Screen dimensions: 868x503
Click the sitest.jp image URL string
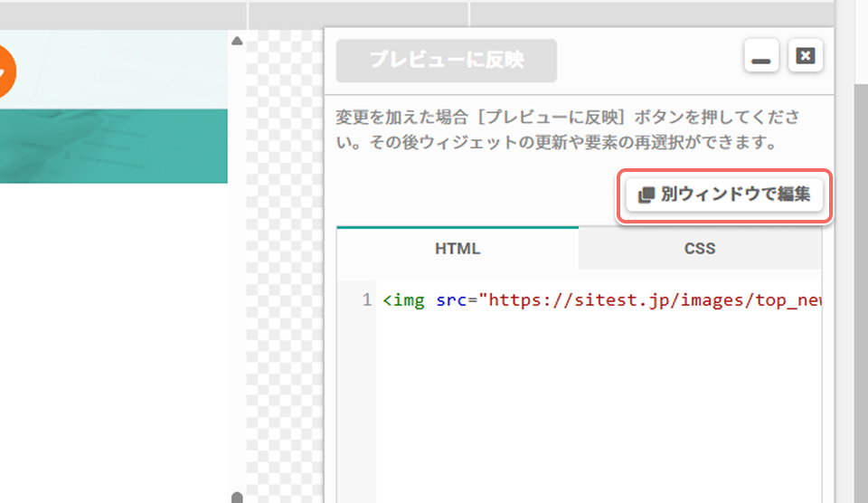(650, 300)
